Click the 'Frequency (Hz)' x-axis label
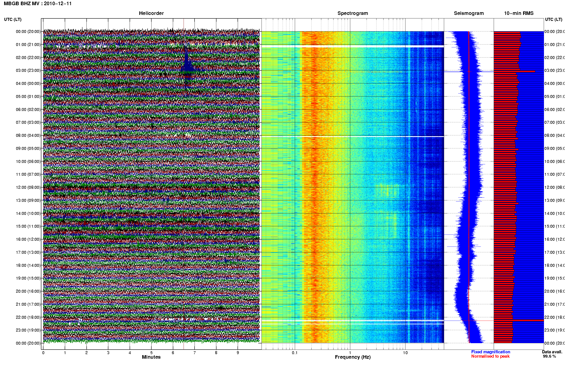 pyautogui.click(x=353, y=357)
